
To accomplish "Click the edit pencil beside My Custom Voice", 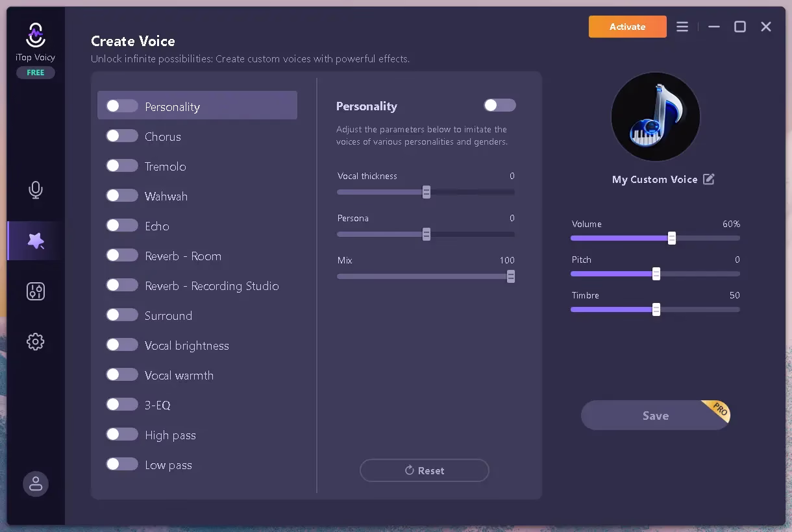I will (x=709, y=179).
